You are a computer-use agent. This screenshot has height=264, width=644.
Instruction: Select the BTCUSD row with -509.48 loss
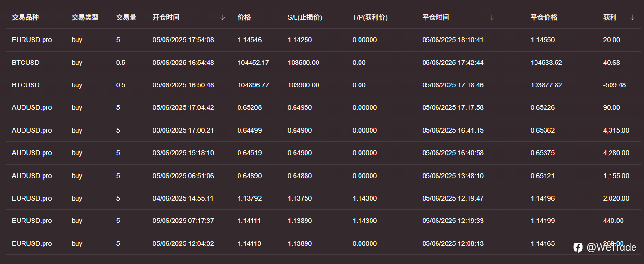coord(324,85)
